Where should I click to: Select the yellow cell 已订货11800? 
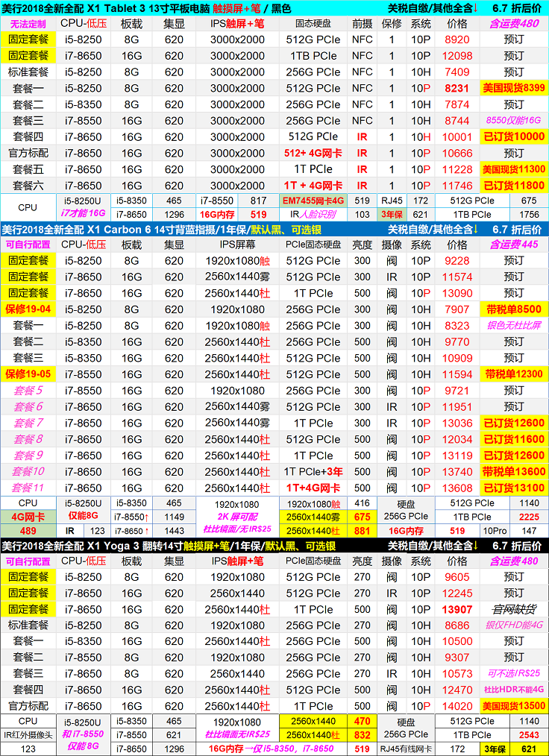(x=514, y=186)
